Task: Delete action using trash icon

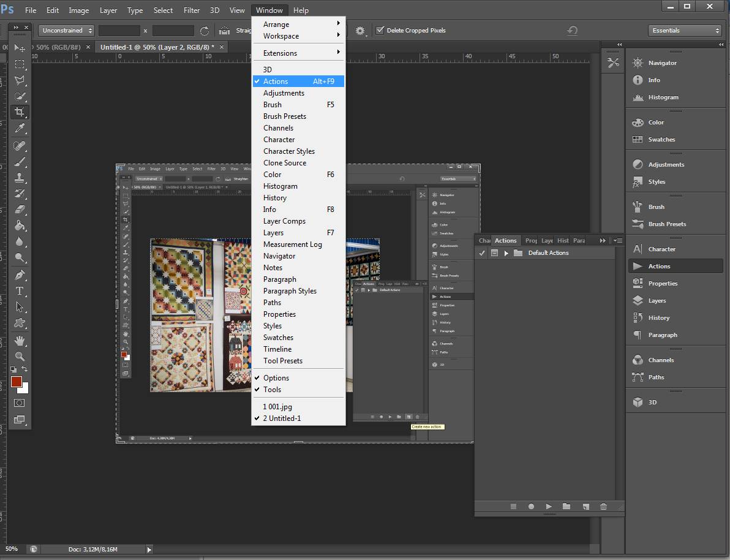Action: [x=603, y=507]
